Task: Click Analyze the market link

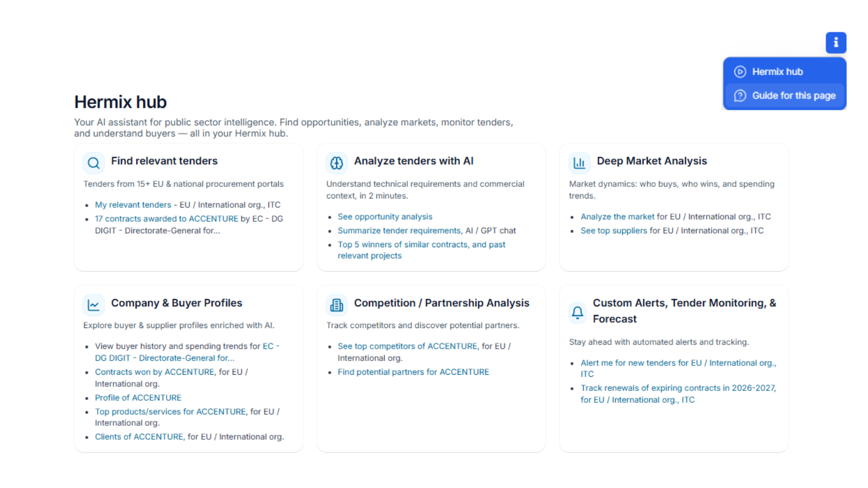Action: point(617,217)
